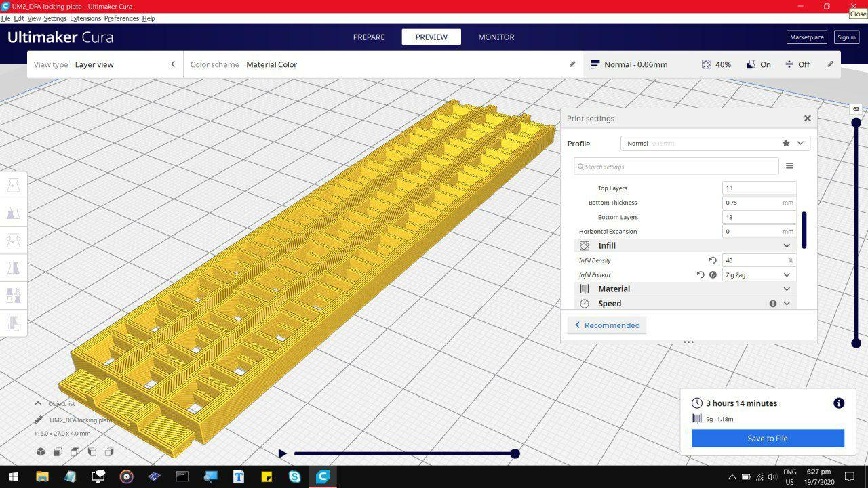Viewport: 868px width, 488px height.
Task: Open the File menu
Action: click(5, 18)
